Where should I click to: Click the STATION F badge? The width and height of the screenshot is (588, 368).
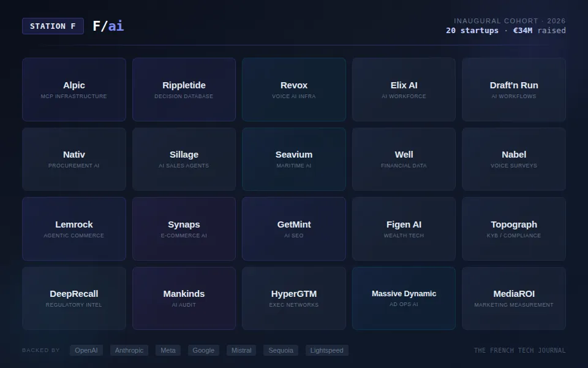tap(53, 26)
